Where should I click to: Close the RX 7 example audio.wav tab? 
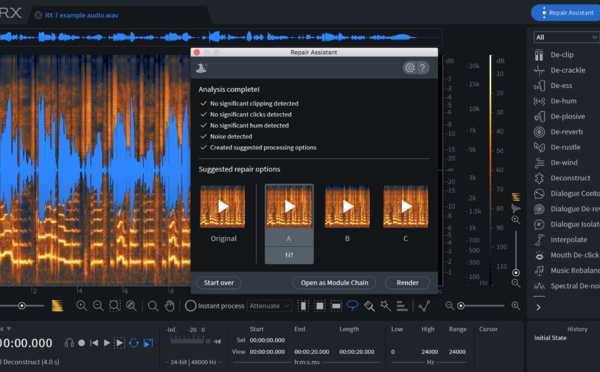tap(38, 15)
